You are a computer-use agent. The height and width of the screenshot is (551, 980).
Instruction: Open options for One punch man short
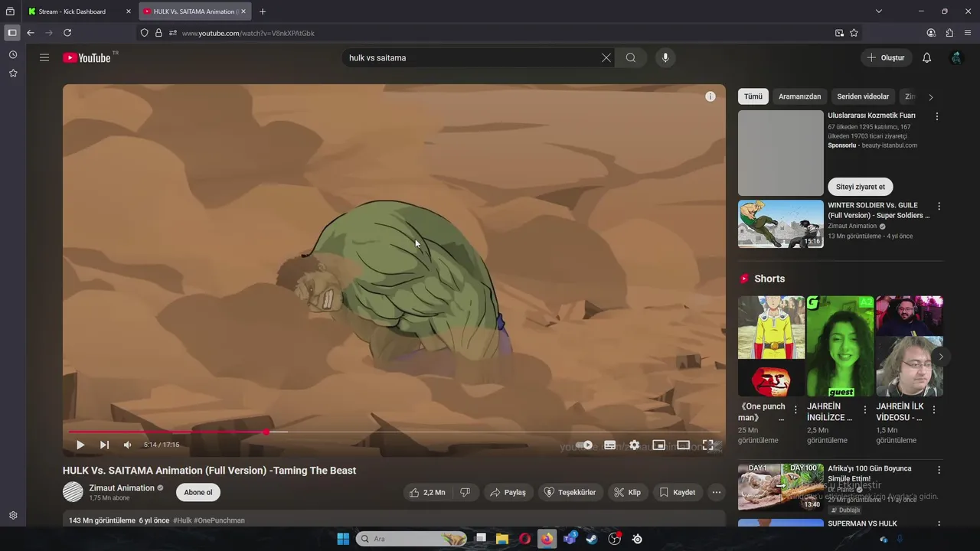[795, 410]
